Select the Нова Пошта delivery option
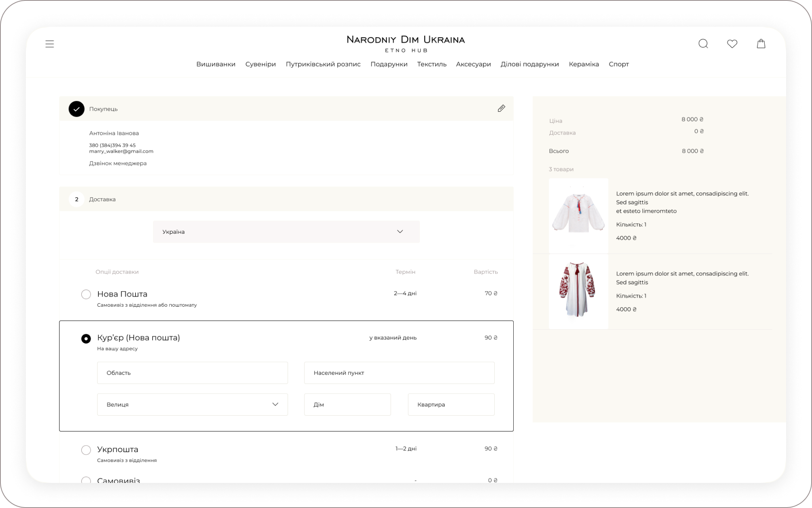The width and height of the screenshot is (812, 508). 85,294
